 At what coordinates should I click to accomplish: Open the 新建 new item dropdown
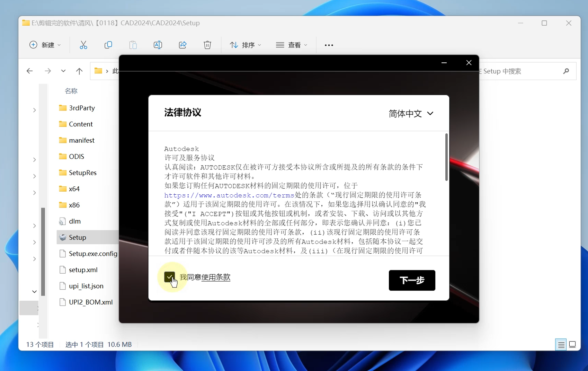(45, 45)
